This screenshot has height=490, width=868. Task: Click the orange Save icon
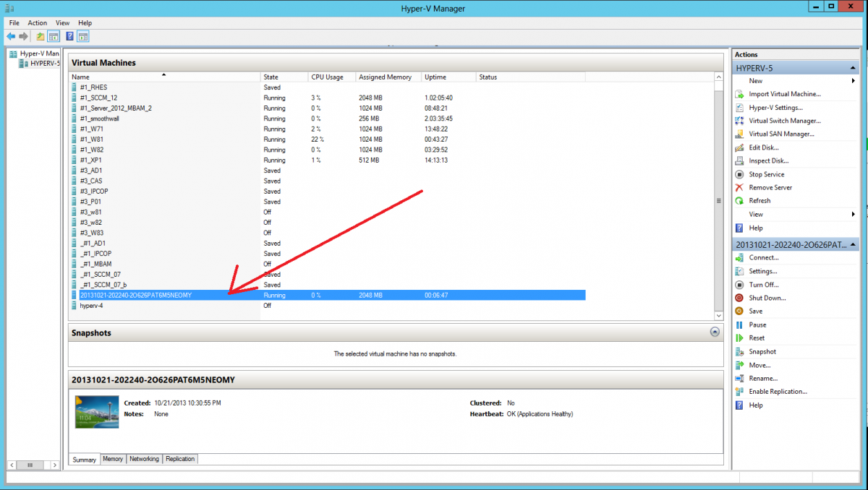(739, 311)
